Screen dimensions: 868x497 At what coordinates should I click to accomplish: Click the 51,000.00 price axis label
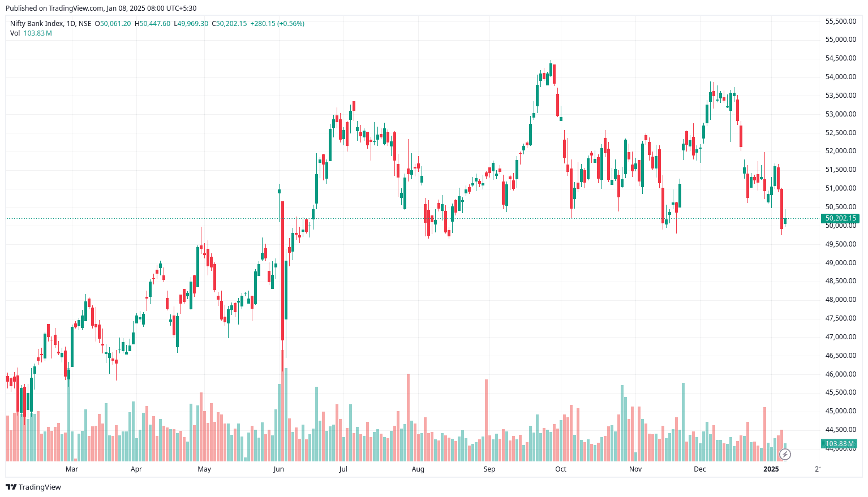pos(841,188)
